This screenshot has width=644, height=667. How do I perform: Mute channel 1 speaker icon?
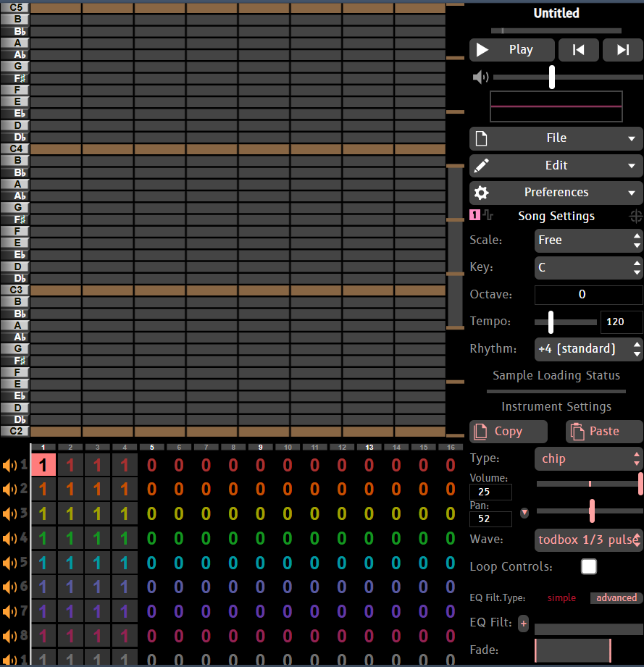pos(9,465)
